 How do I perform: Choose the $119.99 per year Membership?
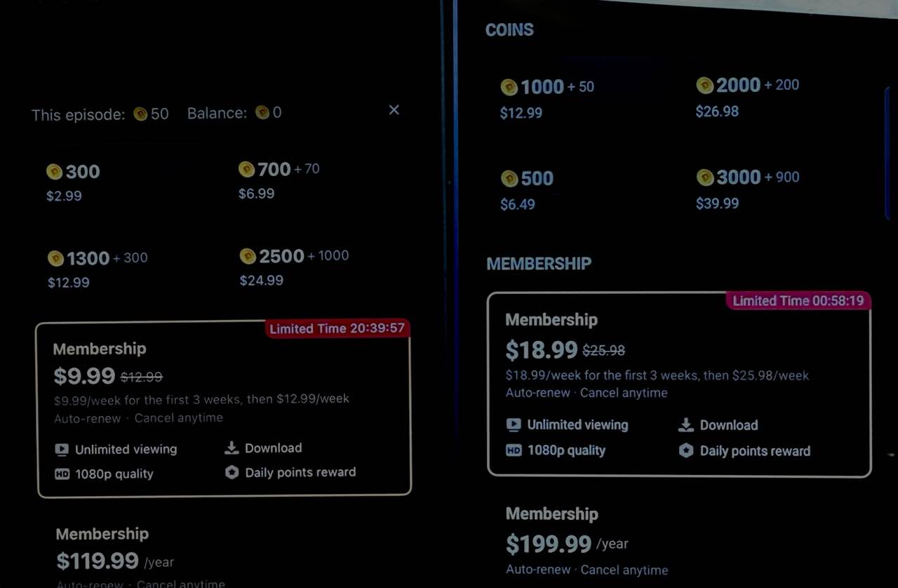116,553
